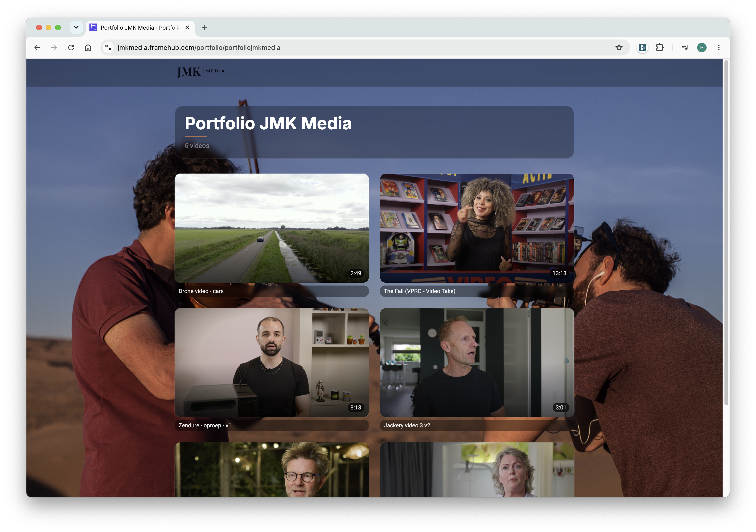Screen dimensions: 756x532
Task: Click the 13:13 duration badge
Action: click(x=559, y=273)
